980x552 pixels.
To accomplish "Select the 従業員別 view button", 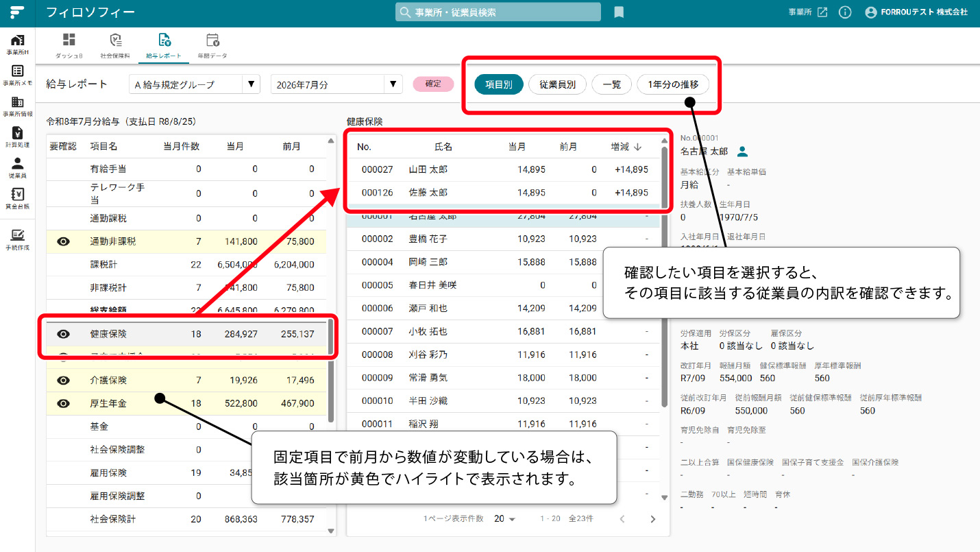I will pyautogui.click(x=557, y=84).
